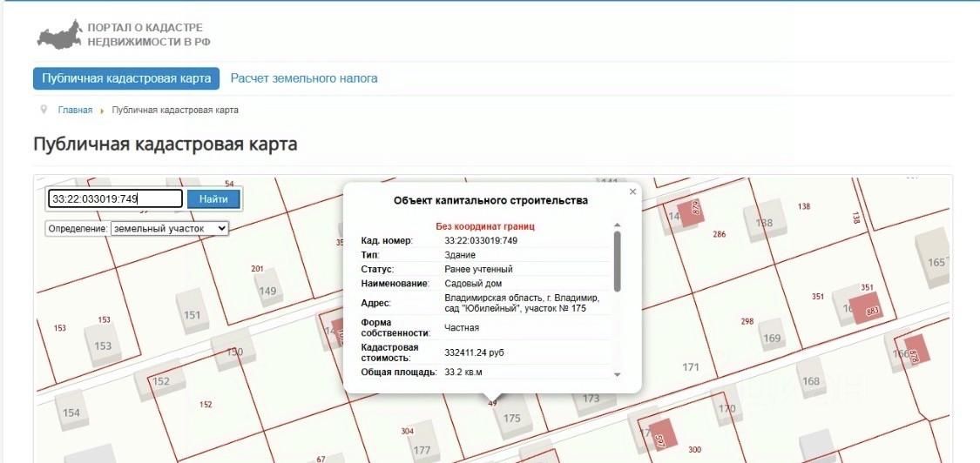The image size is (980, 463).
Task: Click the Без координат границ red notice
Action: click(485, 226)
